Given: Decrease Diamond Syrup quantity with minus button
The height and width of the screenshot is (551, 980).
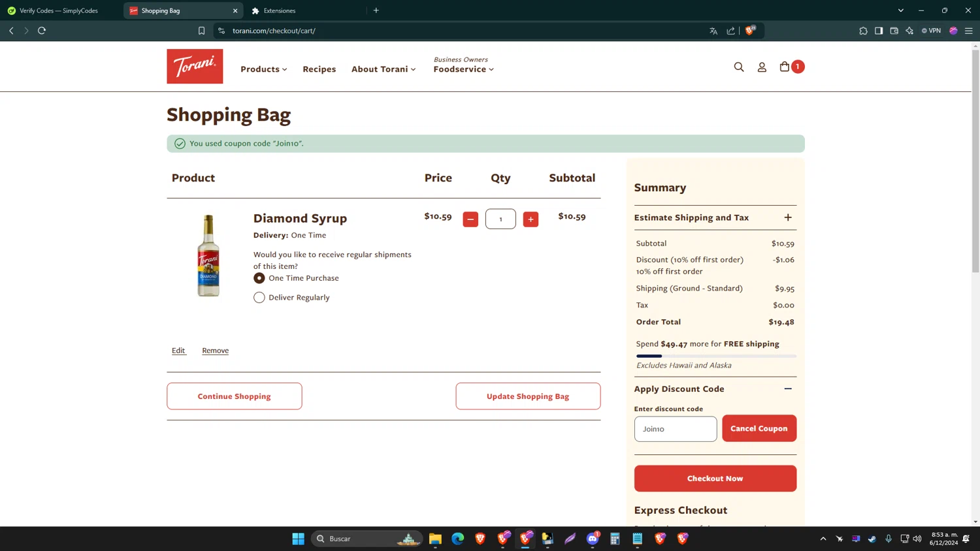Looking at the screenshot, I should tap(470, 219).
